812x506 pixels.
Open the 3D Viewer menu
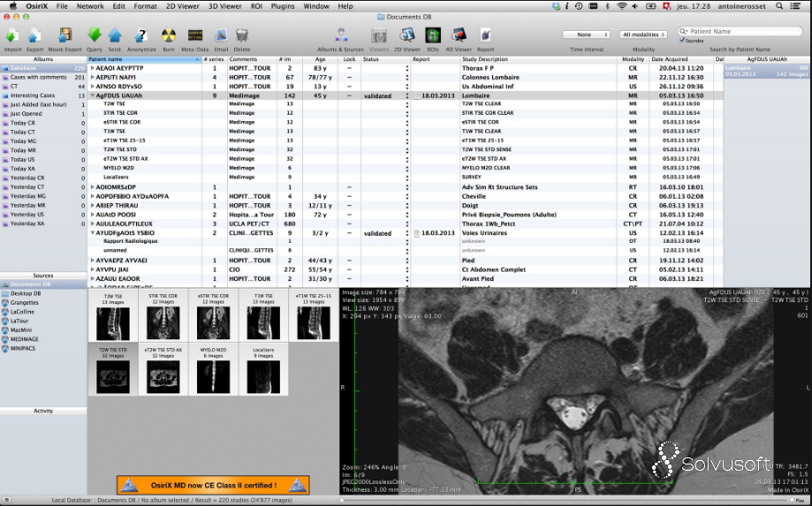(224, 6)
